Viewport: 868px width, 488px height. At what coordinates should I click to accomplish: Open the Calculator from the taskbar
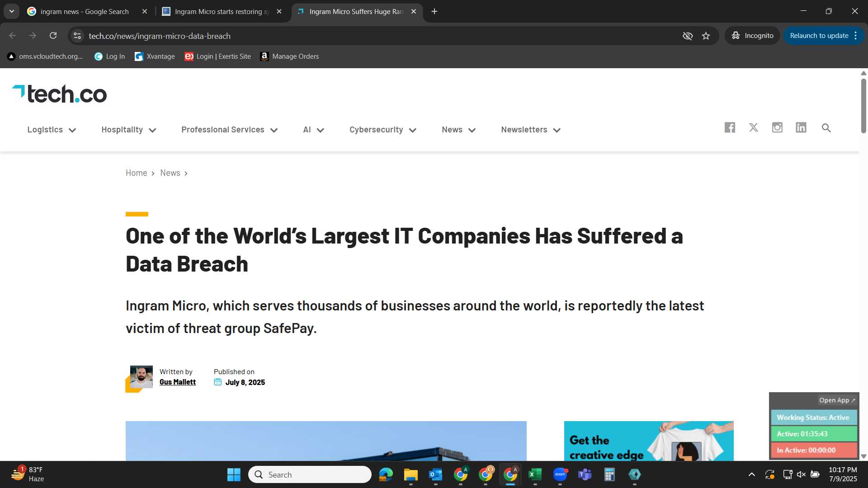(609, 474)
